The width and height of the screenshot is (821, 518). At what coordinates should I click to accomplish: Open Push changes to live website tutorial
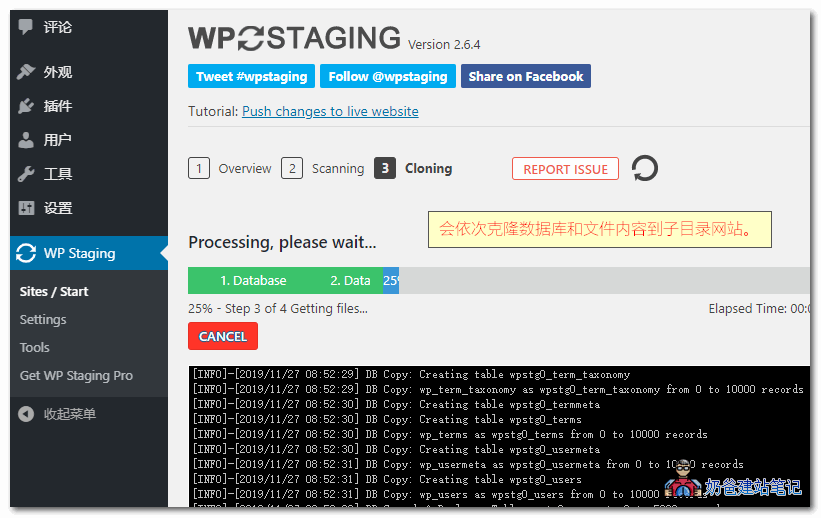click(330, 112)
